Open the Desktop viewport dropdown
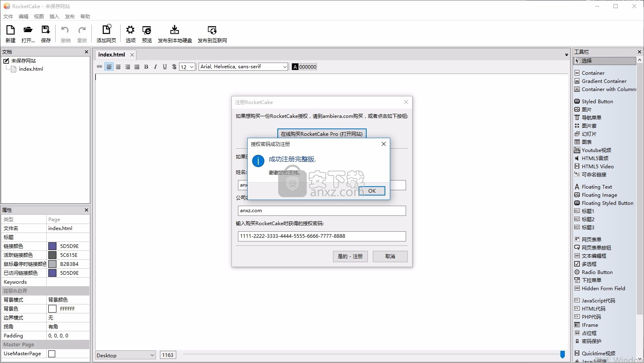 [x=125, y=355]
